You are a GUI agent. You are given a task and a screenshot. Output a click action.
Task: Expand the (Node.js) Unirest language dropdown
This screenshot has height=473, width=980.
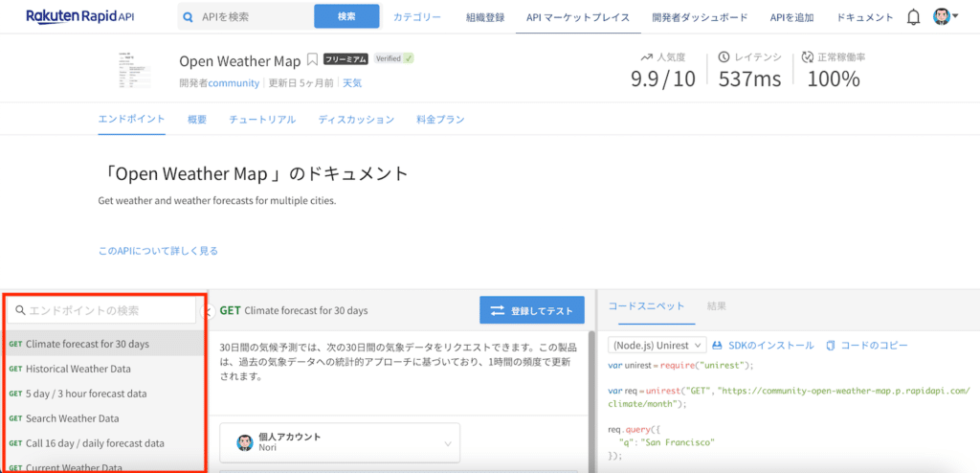(657, 345)
